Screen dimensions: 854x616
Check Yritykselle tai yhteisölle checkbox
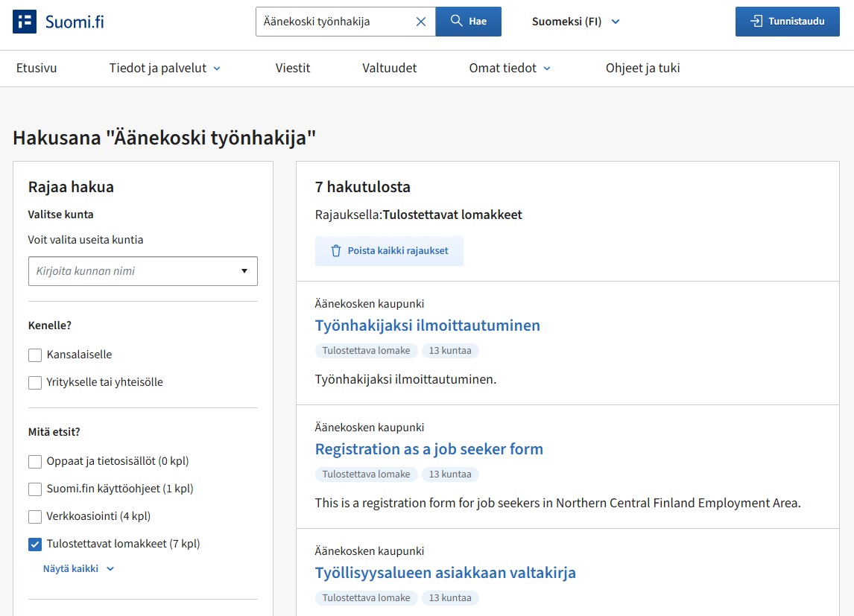35,383
